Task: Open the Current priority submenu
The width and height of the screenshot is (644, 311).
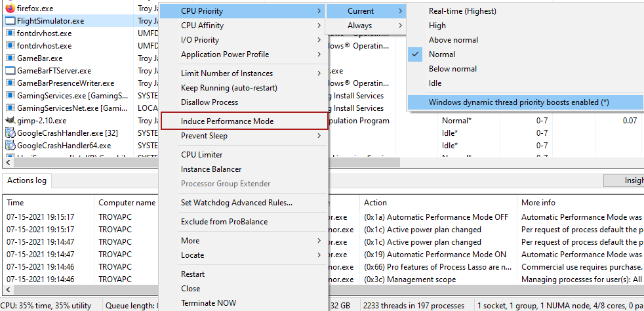Action: (366, 11)
